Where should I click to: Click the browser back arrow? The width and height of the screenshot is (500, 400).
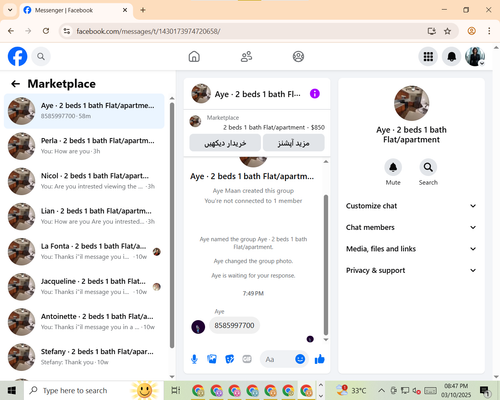point(11,31)
